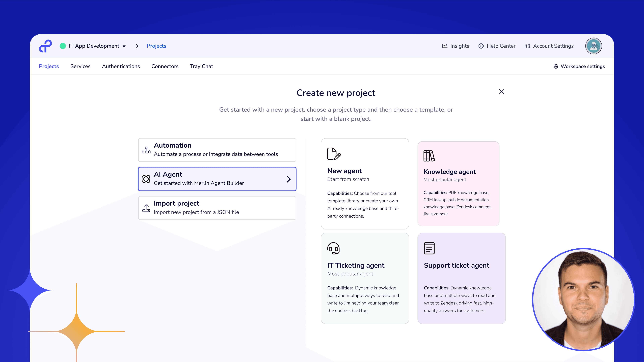Click the green workspace status dot
This screenshot has width=644, height=362.
63,46
